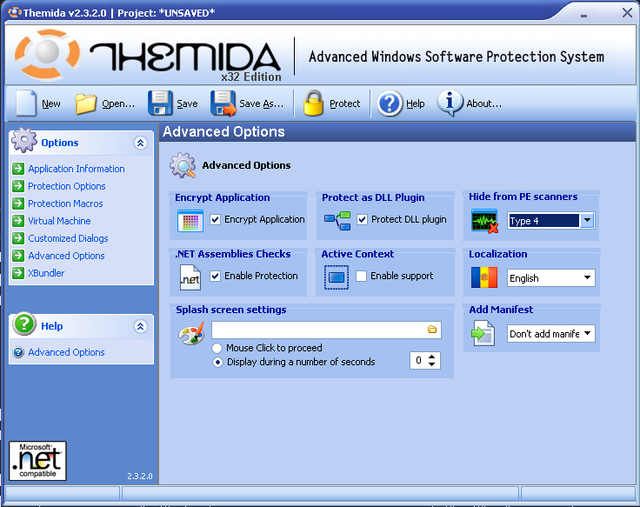Viewport: 640px width, 507px height.
Task: Click the Options gear icon in sidebar
Action: (x=24, y=140)
